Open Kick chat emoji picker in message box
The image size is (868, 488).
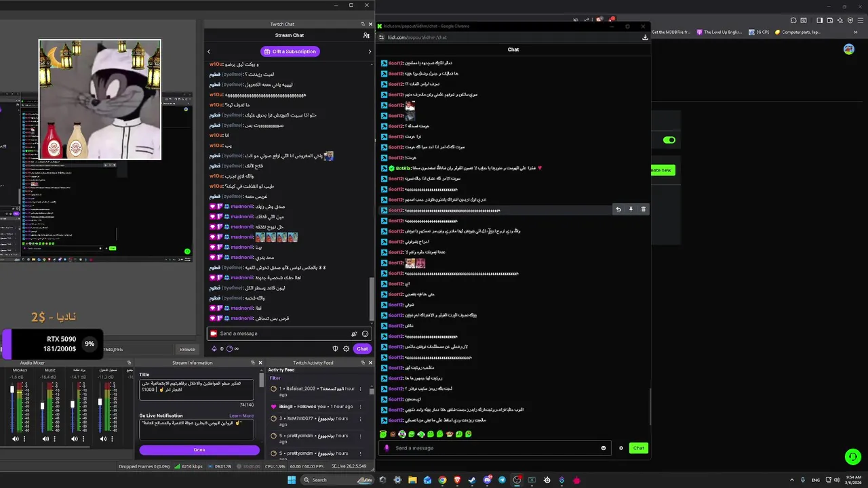[604, 448]
